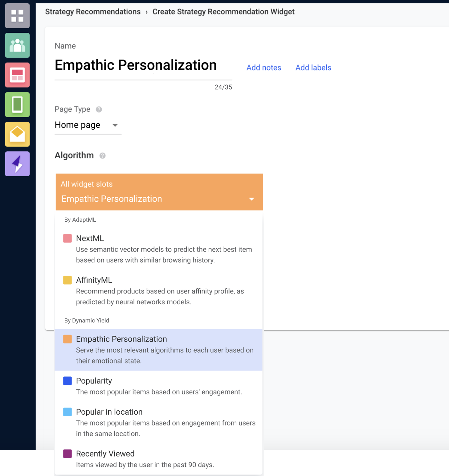Screen dimensions: 449x476
Task: Go back to Strategy Recommendations breadcrumb
Action: point(93,12)
